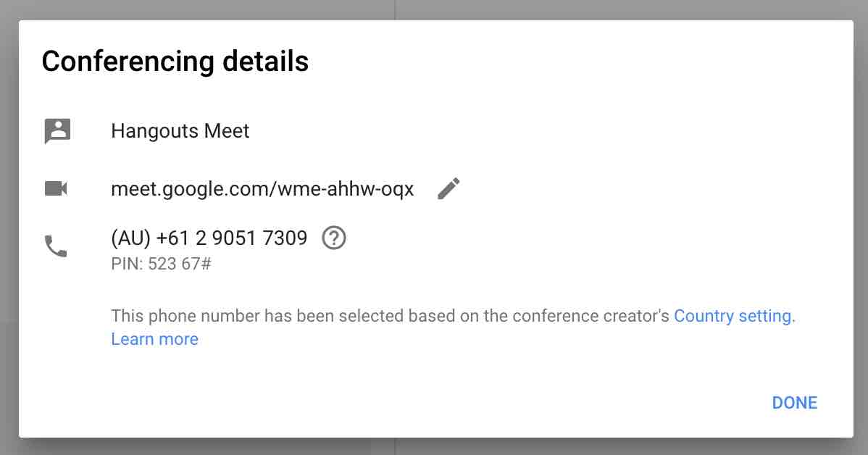Click the phone handset icon
The width and height of the screenshot is (868, 455).
pyautogui.click(x=56, y=246)
